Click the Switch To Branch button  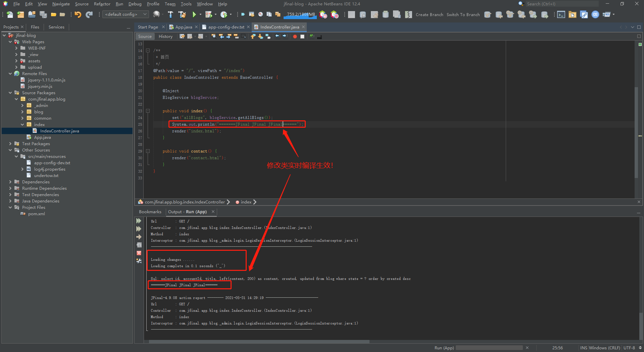click(x=463, y=14)
